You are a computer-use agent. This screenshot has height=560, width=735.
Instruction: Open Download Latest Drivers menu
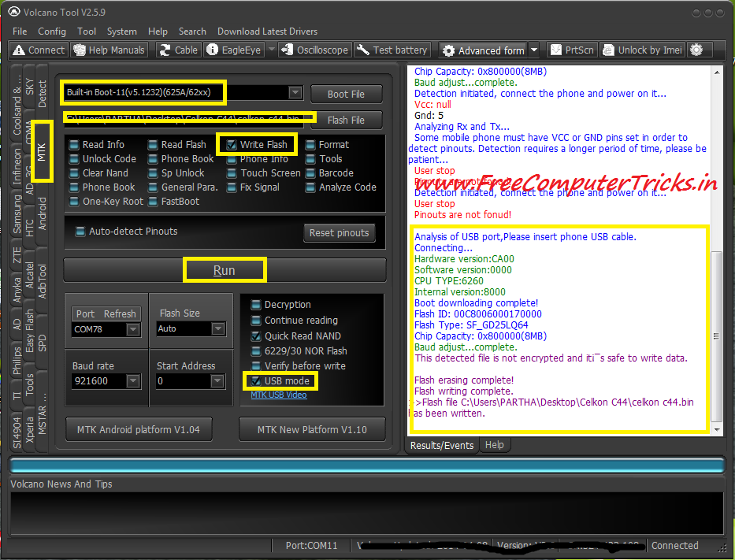click(267, 32)
